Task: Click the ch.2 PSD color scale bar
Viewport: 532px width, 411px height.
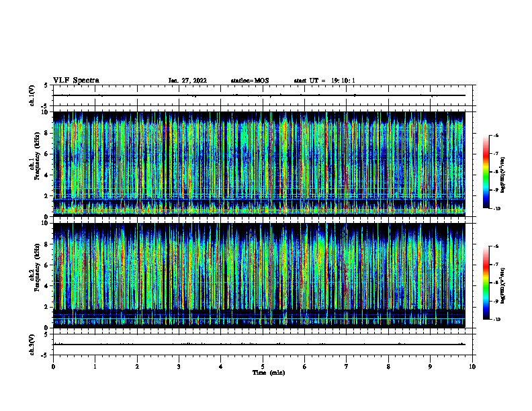Action: pyautogui.click(x=486, y=283)
